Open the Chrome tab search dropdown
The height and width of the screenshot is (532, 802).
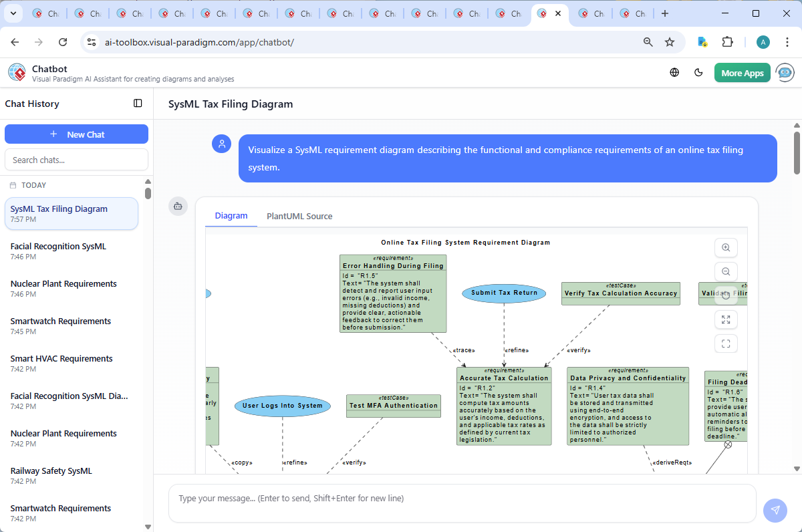12,13
